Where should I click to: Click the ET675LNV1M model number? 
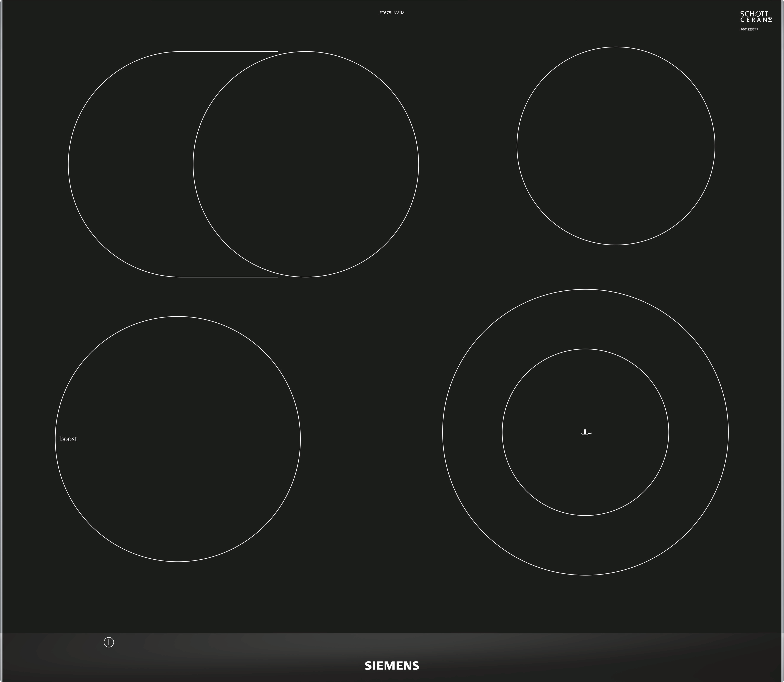point(392,13)
